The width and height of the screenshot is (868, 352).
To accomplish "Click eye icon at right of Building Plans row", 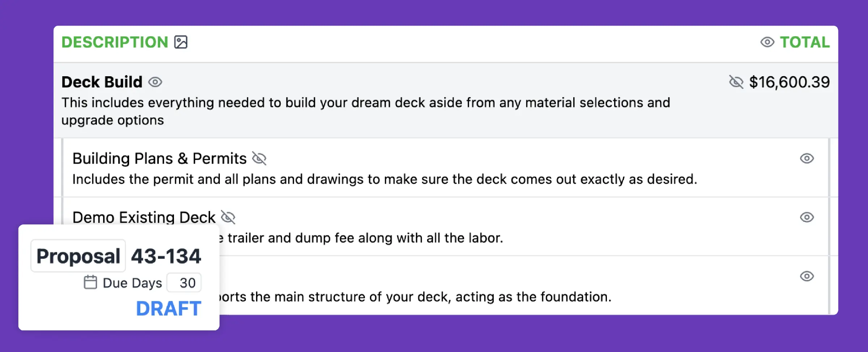I will (807, 159).
